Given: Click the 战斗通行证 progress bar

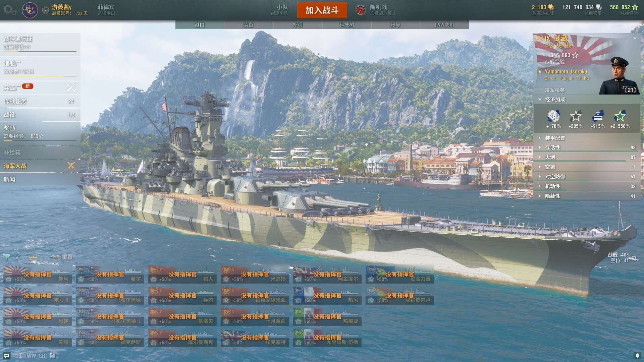Looking at the screenshot, I should pos(40,52).
